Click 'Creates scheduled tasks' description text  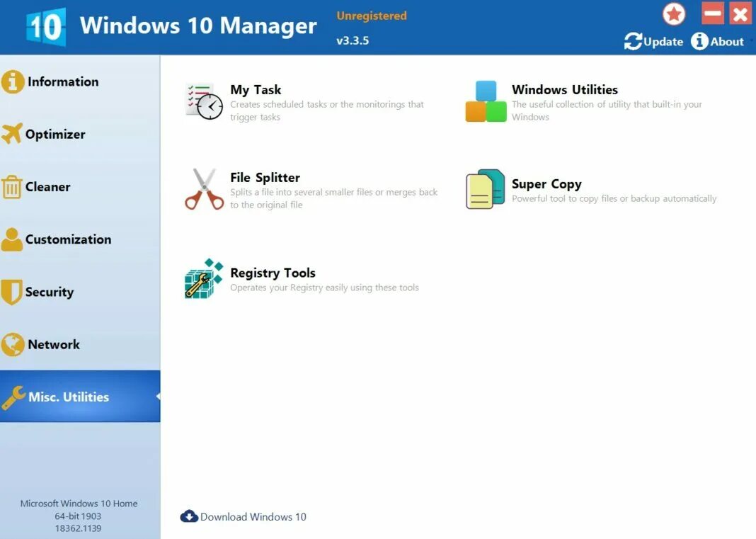tap(327, 110)
